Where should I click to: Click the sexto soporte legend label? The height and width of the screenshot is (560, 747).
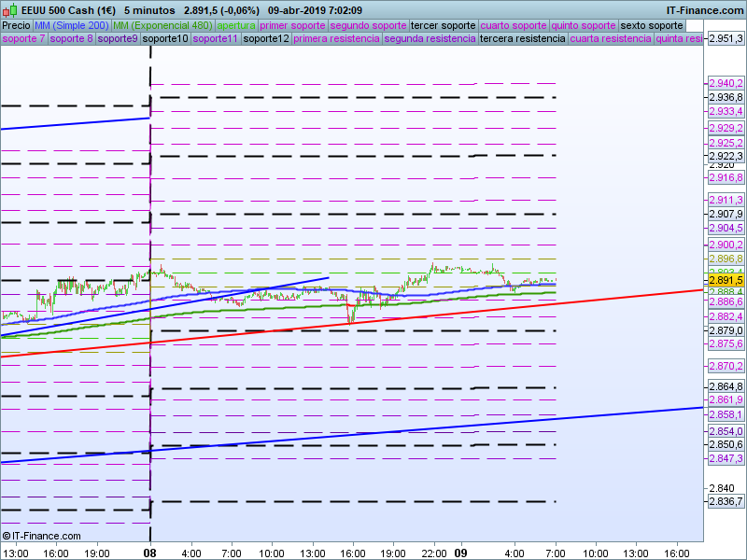tap(652, 25)
